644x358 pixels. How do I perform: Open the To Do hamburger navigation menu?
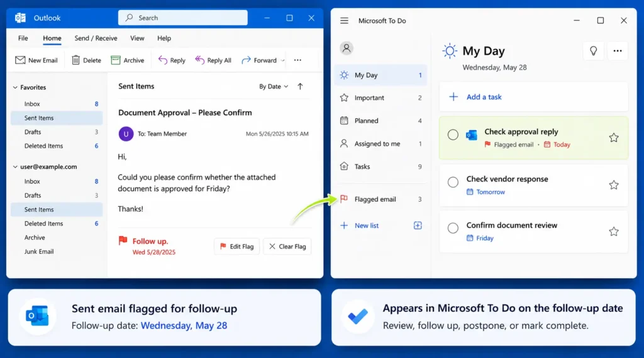344,21
